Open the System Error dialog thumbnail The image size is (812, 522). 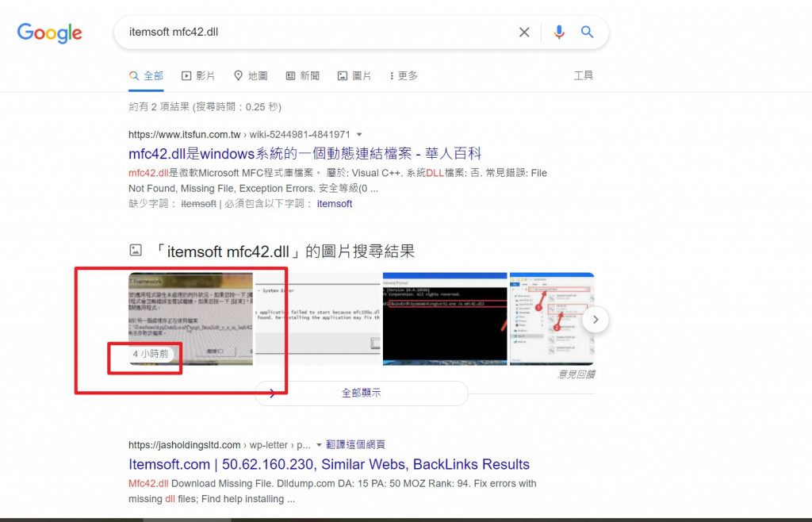pos(318,319)
